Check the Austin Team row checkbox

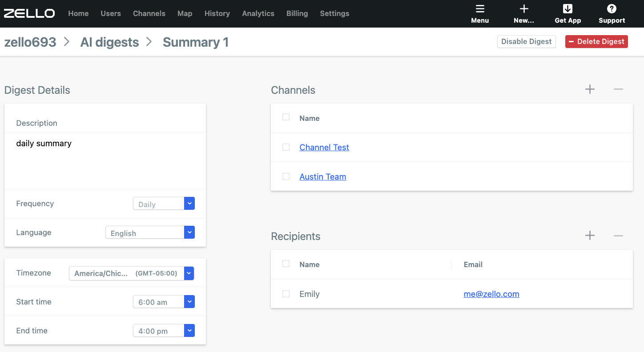[286, 176]
